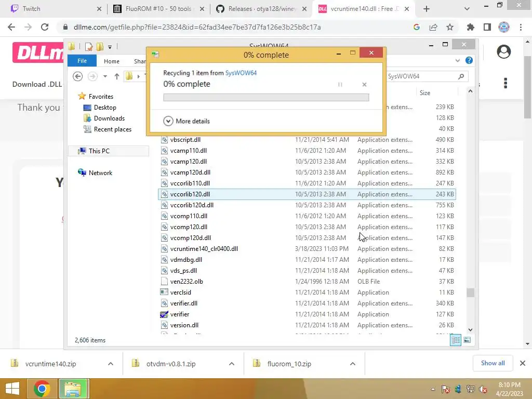Open vcruntime140.zip download
This screenshot has height=399, width=532.
click(51, 364)
